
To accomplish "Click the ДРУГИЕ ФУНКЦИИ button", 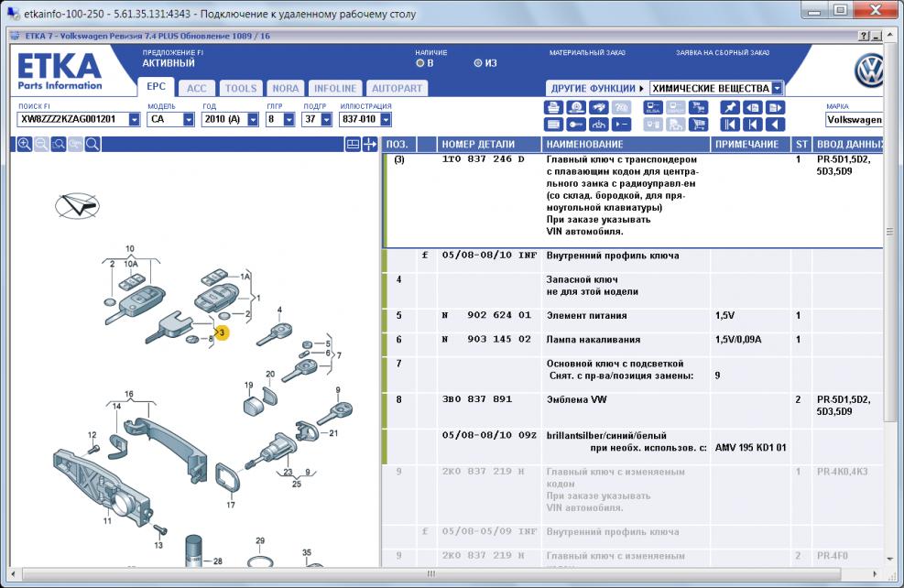I will click(x=596, y=88).
